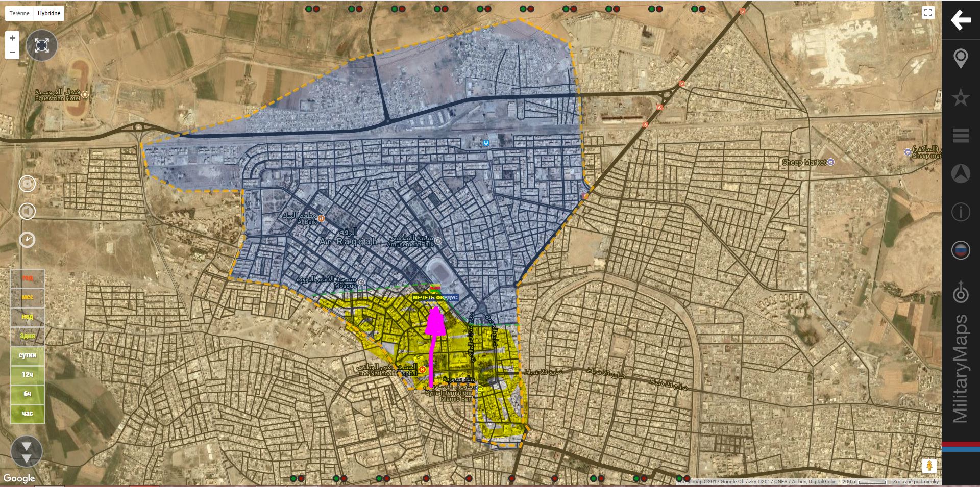
Task: Click the back arrow in the sidebar
Action: pyautogui.click(x=960, y=20)
